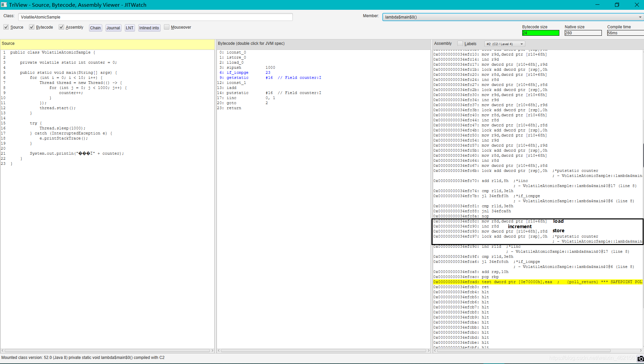Select assembly line at 34efc8a 'nop'
This screenshot has height=364, width=644.
[461, 216]
